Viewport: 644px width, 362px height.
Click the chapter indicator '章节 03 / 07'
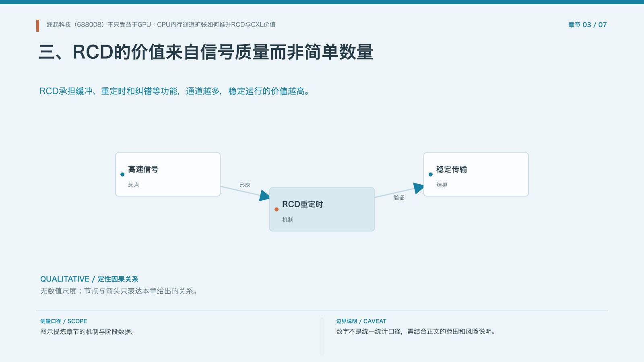click(x=587, y=25)
